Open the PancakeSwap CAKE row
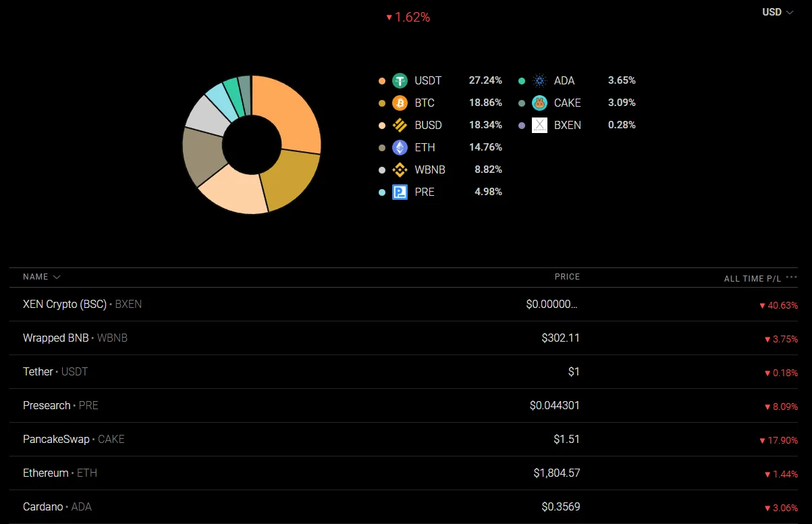 (x=404, y=440)
